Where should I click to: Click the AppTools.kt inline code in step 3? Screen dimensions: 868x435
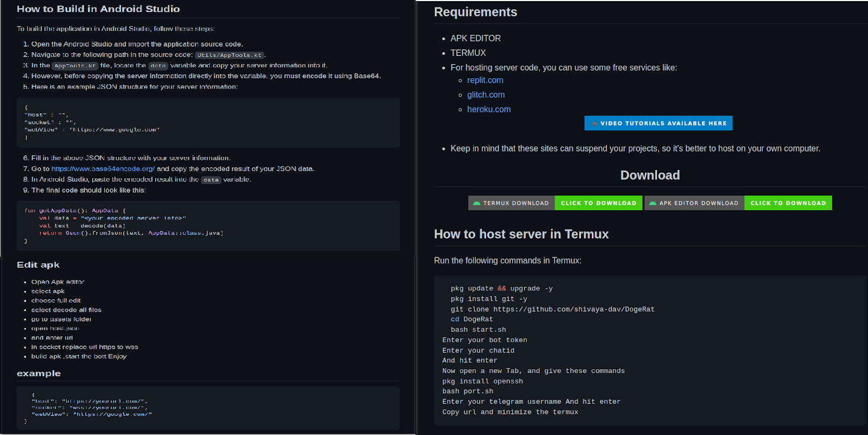pyautogui.click(x=75, y=66)
